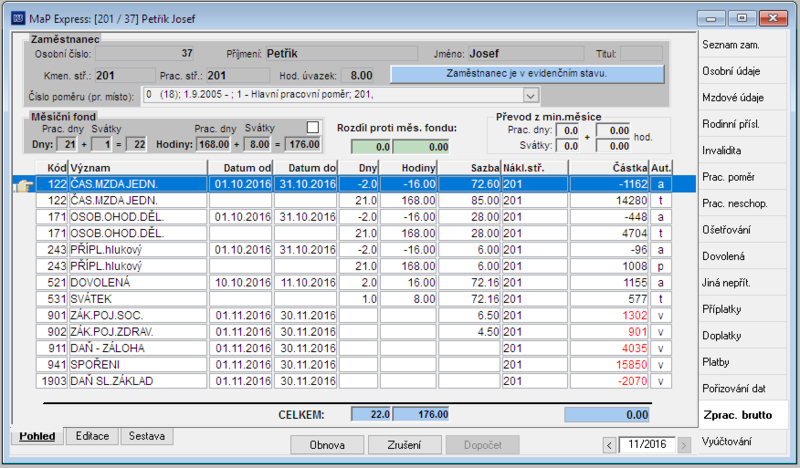The image size is (800, 468).
Task: Click the Aut. value 'p' in PŘÍPL.hlukový row
Action: tap(661, 266)
